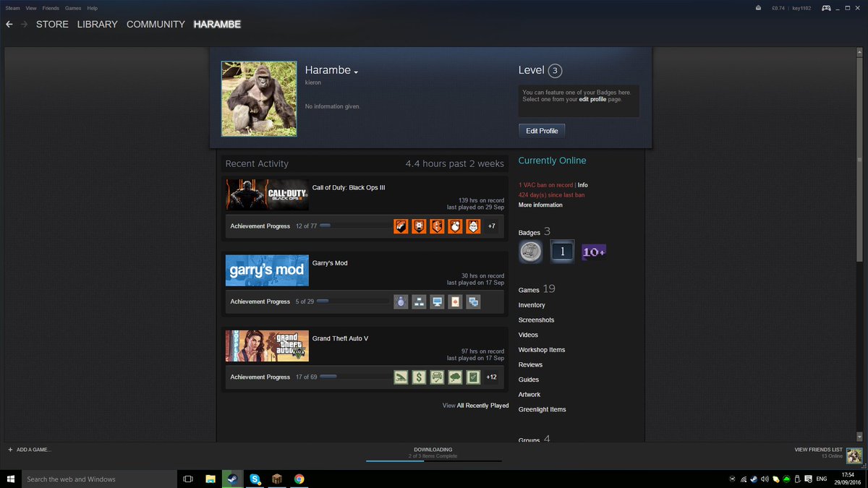Open the Inventory link
The width and height of the screenshot is (868, 488).
coord(532,305)
